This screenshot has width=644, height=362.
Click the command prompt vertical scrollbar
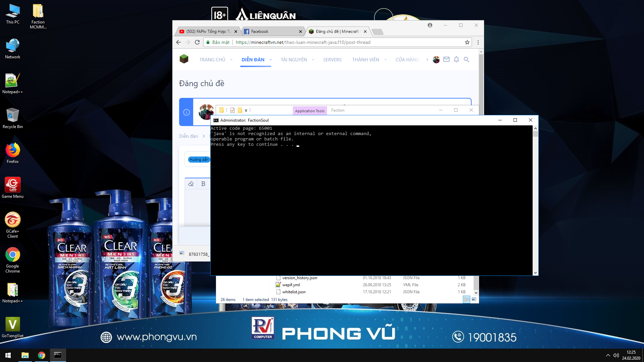click(535, 201)
